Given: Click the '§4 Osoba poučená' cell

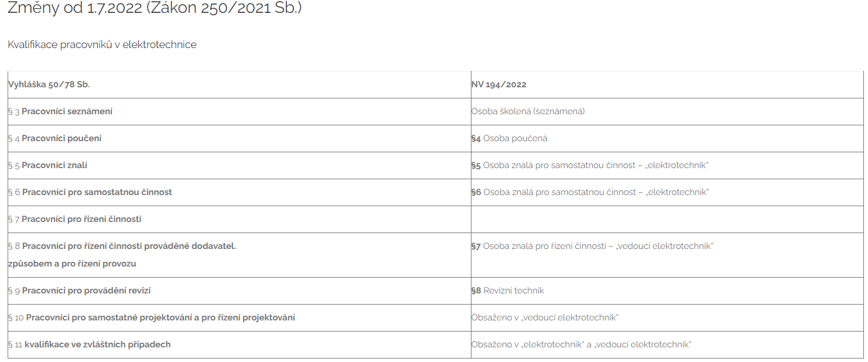Looking at the screenshot, I should [510, 138].
